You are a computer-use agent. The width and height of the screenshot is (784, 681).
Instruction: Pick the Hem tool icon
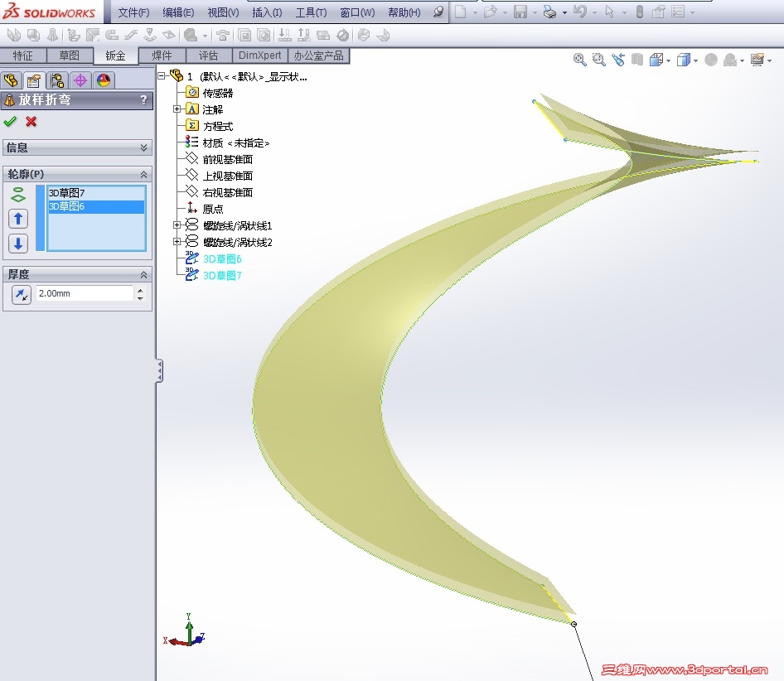point(112,35)
